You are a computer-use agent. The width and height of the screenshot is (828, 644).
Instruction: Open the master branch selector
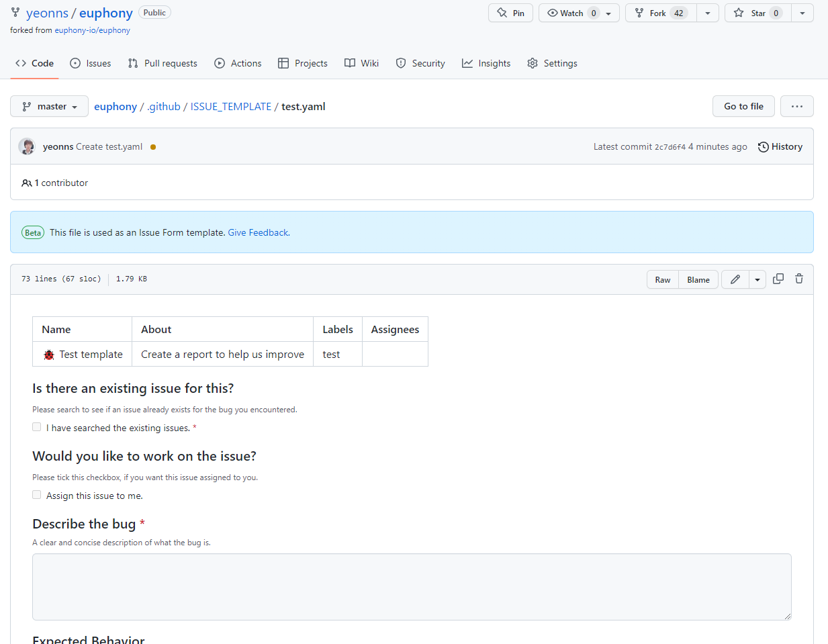click(49, 106)
